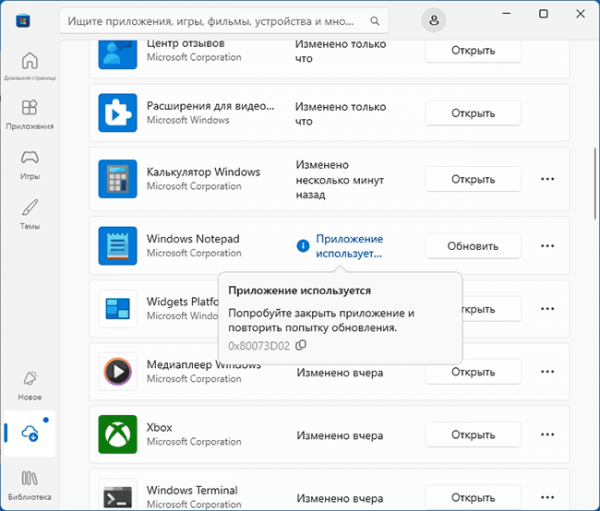
Task: Open the Библиотека section in sidebar
Action: [x=30, y=485]
